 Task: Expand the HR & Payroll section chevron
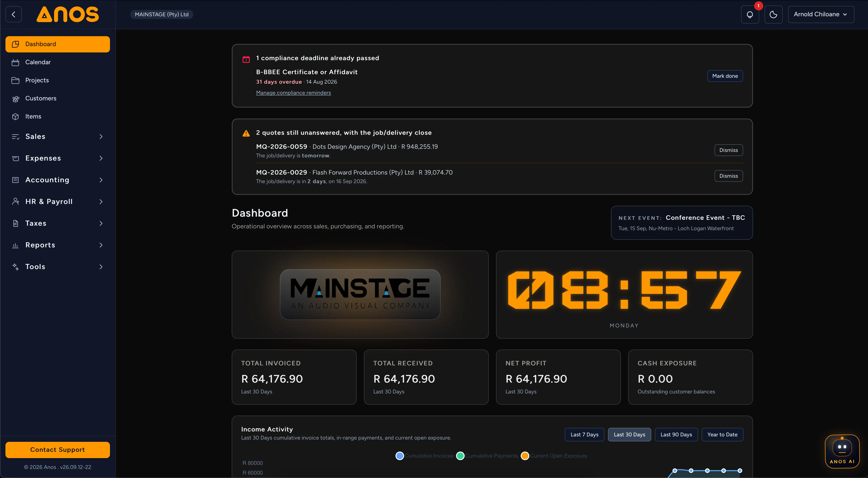coord(101,202)
